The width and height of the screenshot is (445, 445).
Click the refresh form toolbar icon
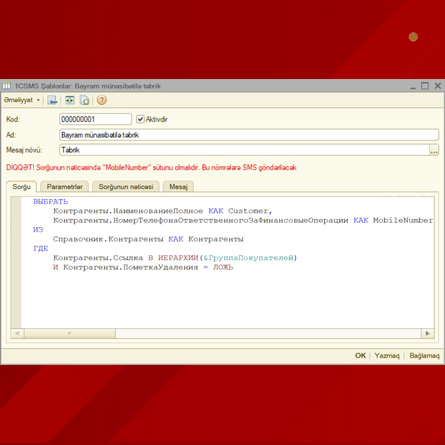[70, 100]
